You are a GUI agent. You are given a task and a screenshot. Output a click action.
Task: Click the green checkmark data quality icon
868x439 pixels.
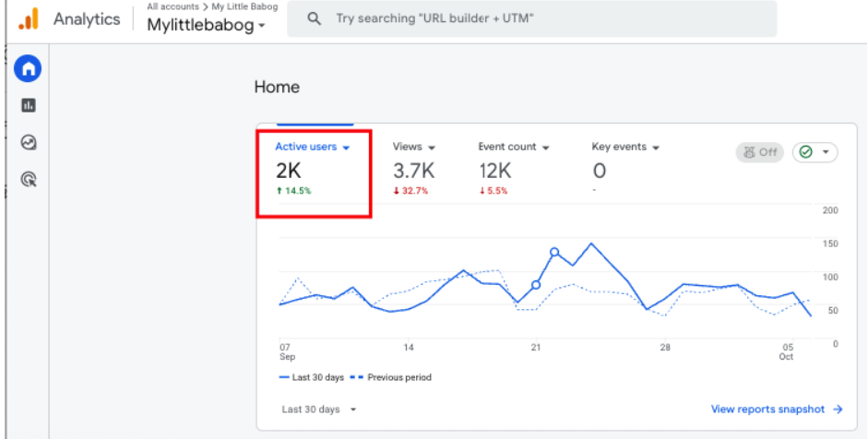(x=806, y=152)
